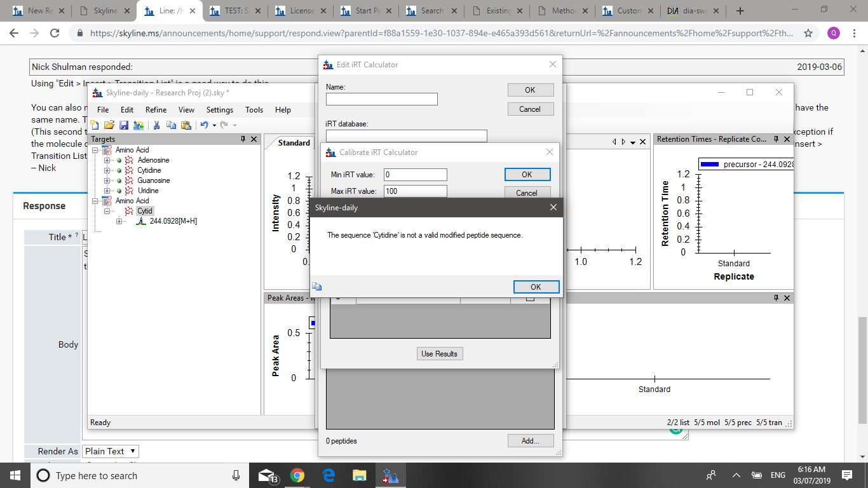
Task: Open the Render As dropdown
Action: point(111,451)
